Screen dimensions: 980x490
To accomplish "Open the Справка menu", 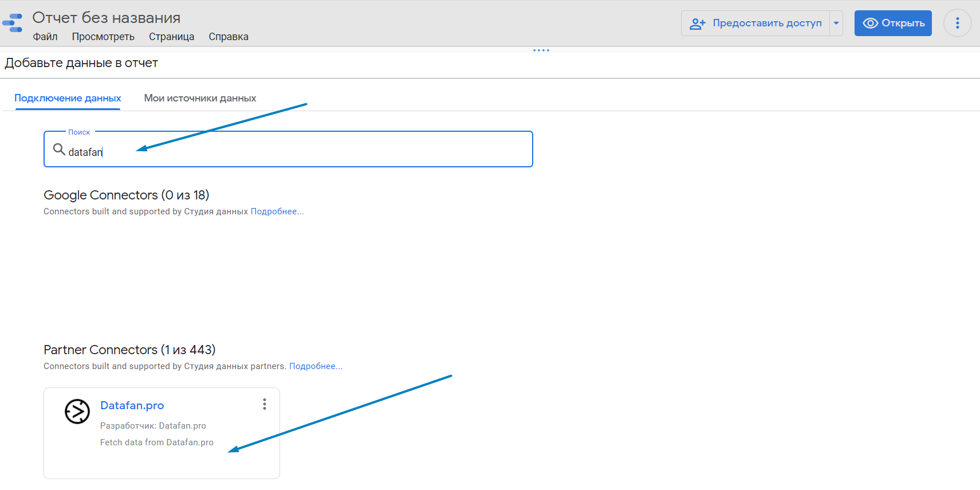I will coord(228,37).
